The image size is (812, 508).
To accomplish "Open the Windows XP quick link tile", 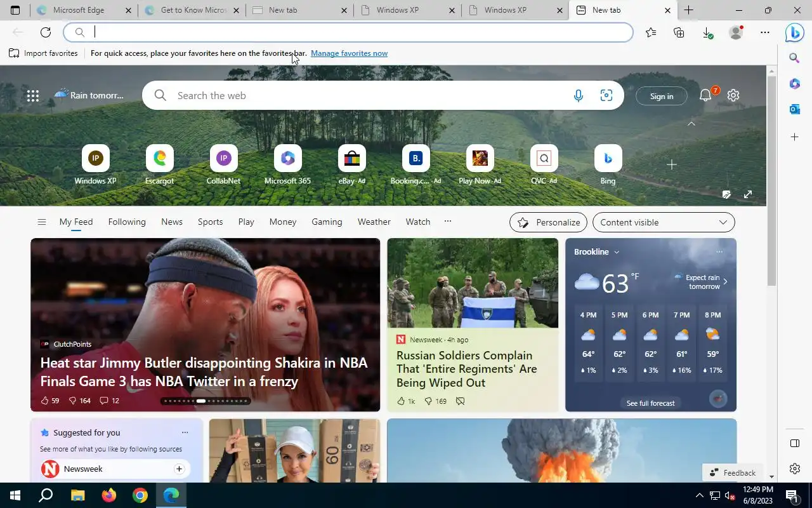I will [x=95, y=165].
